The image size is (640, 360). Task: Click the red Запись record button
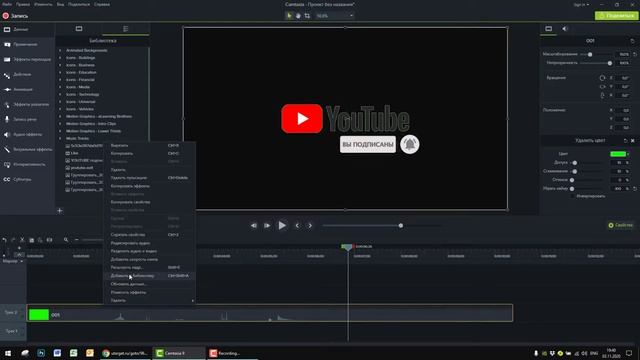15,16
